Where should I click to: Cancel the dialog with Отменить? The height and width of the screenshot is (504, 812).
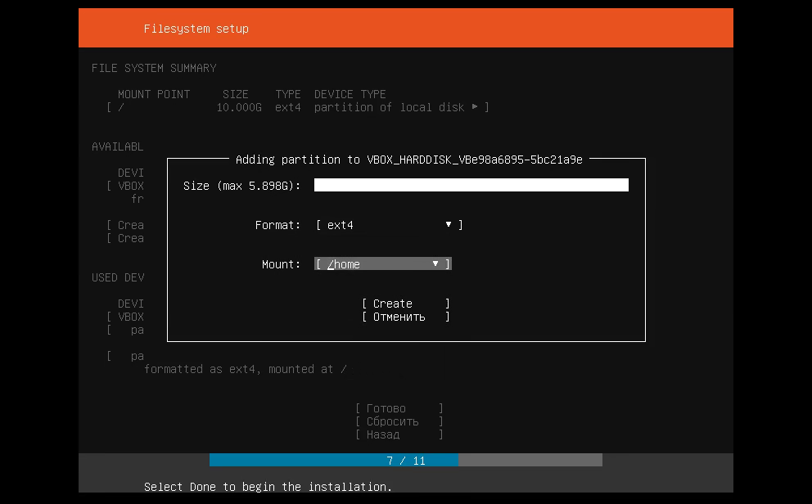[x=405, y=317]
